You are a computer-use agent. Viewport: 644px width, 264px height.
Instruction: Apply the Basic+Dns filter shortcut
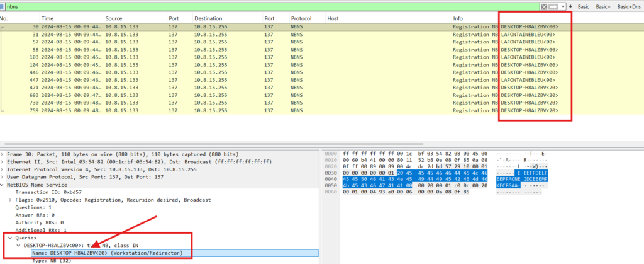(630, 6)
